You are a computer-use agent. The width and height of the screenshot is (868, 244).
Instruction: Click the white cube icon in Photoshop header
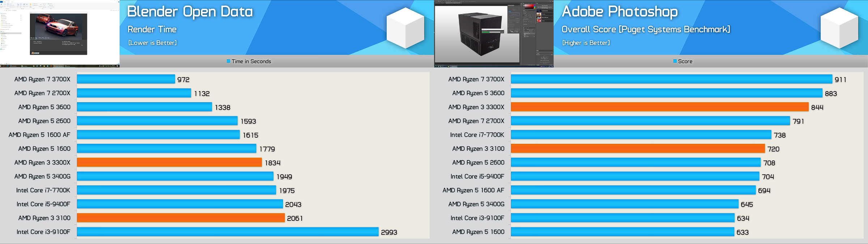coord(839,28)
